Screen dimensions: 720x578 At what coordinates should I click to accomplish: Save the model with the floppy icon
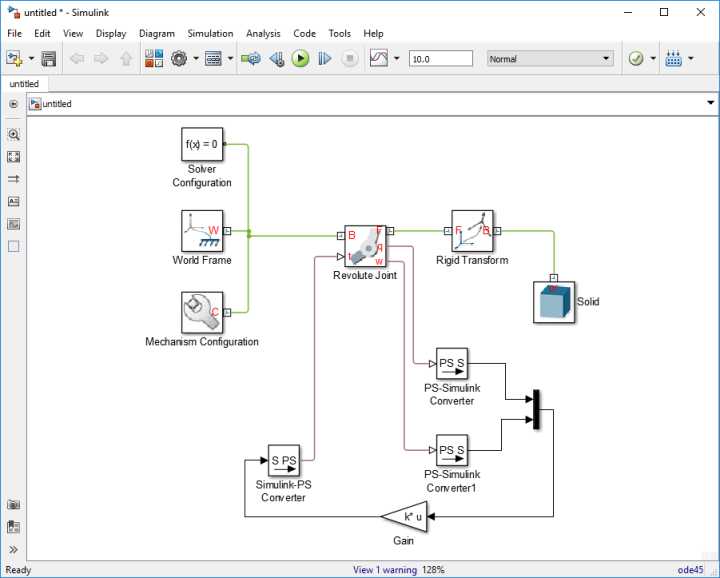click(48, 59)
